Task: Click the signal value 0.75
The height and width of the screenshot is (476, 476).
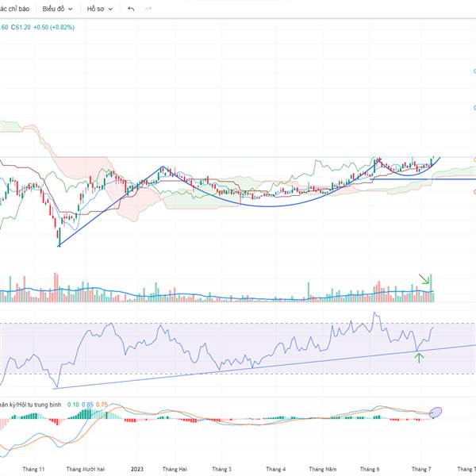Action: click(x=102, y=405)
